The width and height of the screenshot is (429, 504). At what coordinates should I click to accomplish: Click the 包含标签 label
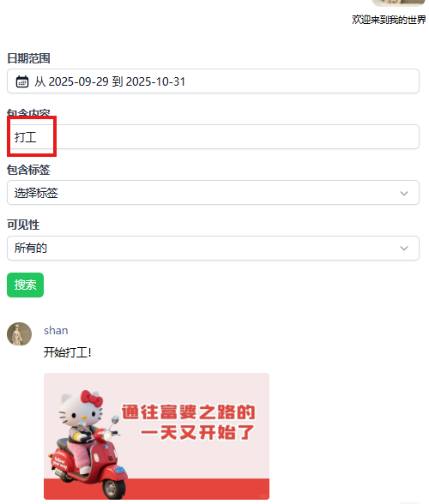[x=28, y=170]
